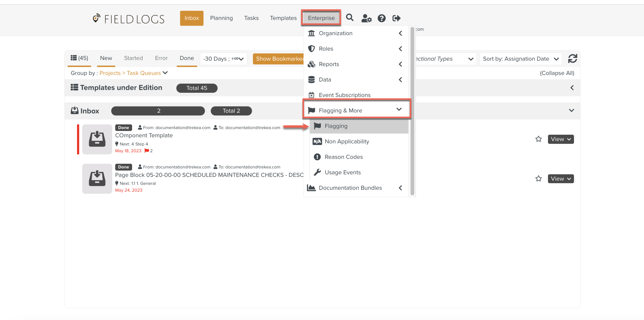The width and height of the screenshot is (644, 320).
Task: Click the Show Bookmarked button
Action: coord(279,59)
